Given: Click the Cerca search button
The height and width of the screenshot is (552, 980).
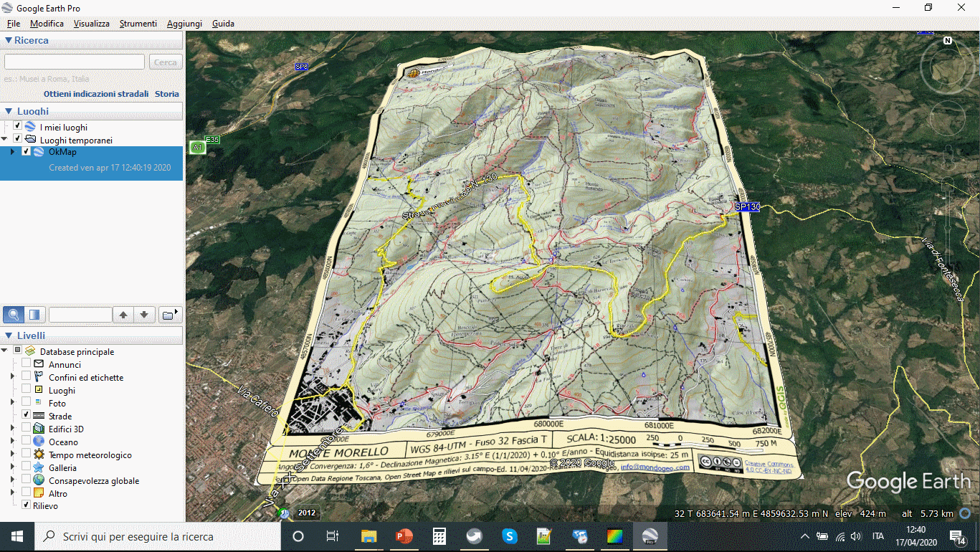Looking at the screenshot, I should tap(166, 62).
